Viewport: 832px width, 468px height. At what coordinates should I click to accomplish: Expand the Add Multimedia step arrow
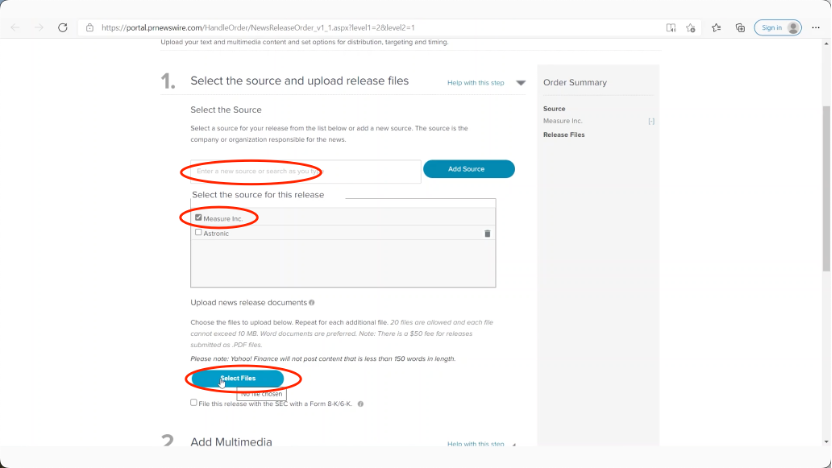(514, 444)
